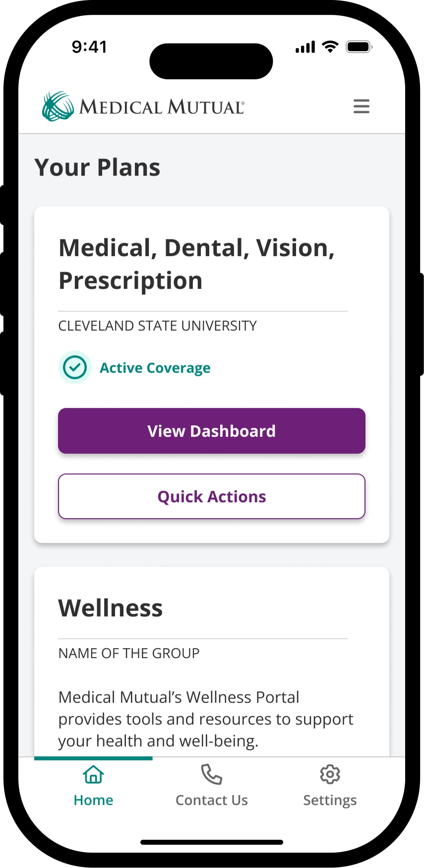The height and width of the screenshot is (868, 424).
Task: Tap the Active Coverage checkmark icon
Action: tap(75, 368)
